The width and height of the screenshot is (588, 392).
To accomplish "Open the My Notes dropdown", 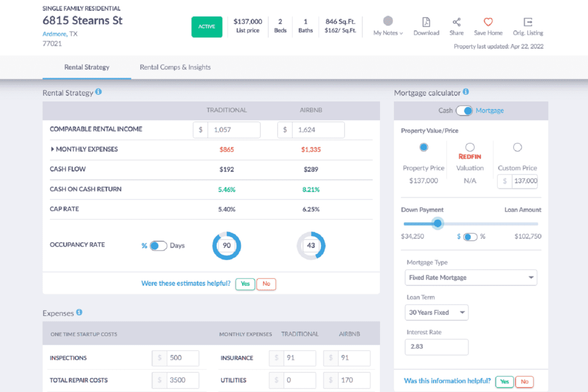I will pos(388,33).
